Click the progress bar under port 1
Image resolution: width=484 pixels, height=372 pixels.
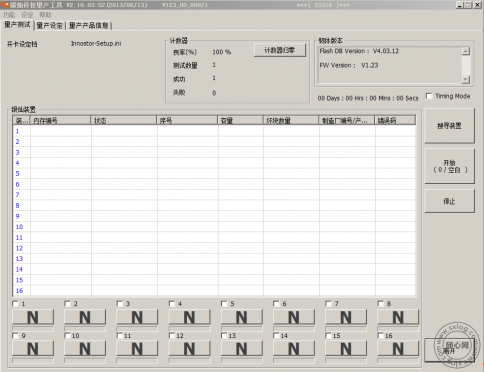(x=33, y=329)
